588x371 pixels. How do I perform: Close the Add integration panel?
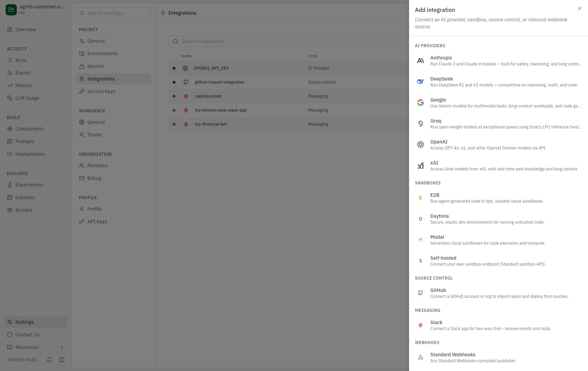click(x=580, y=8)
